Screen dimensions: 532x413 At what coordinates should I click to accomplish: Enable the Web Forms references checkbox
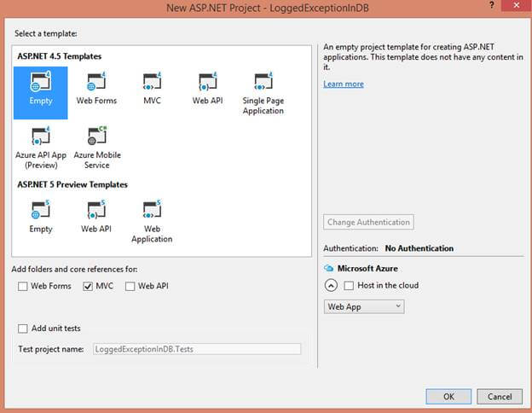point(23,287)
